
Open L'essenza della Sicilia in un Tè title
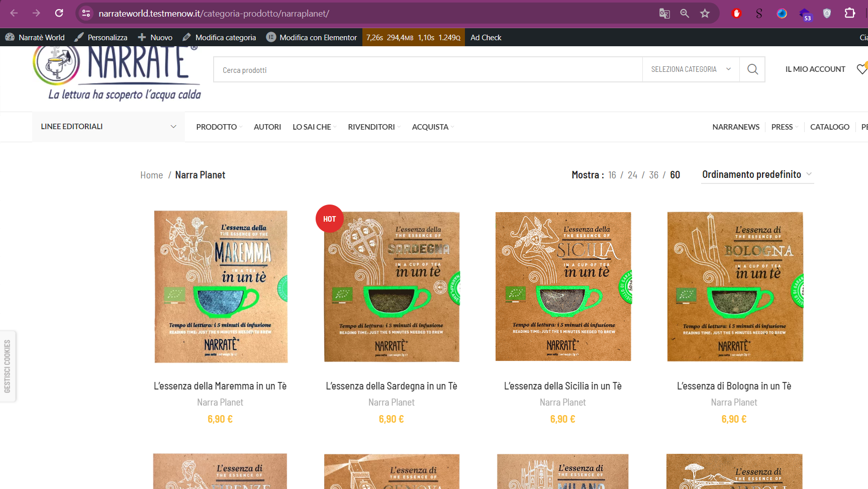pos(563,386)
